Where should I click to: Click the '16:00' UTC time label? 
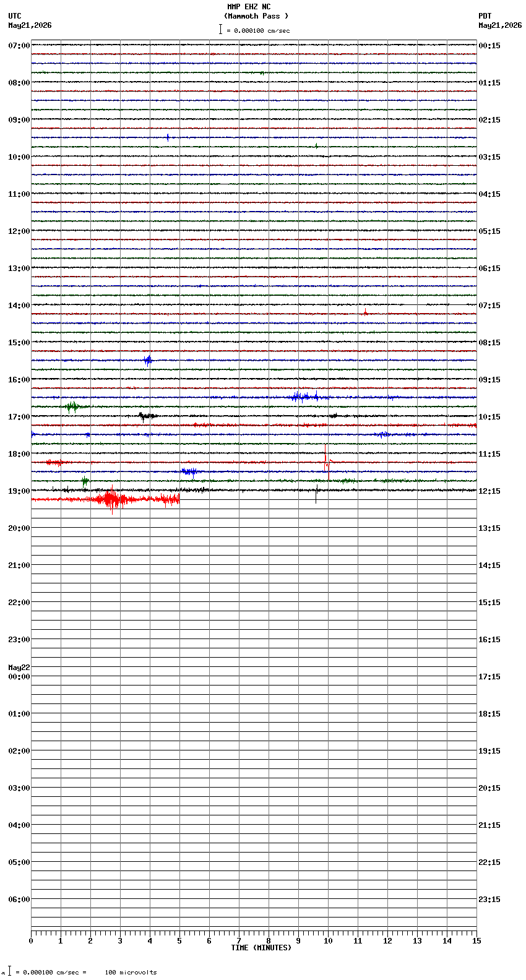19,380
